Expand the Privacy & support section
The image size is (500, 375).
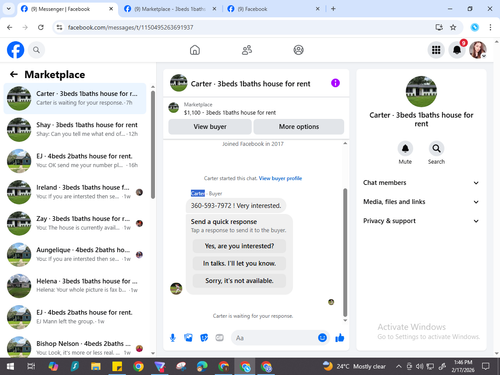click(x=421, y=221)
